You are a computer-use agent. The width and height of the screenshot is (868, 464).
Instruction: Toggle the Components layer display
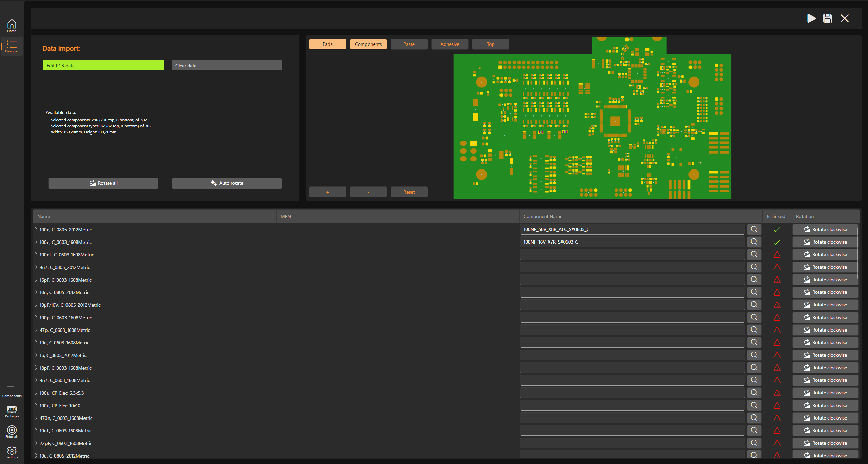[368, 44]
